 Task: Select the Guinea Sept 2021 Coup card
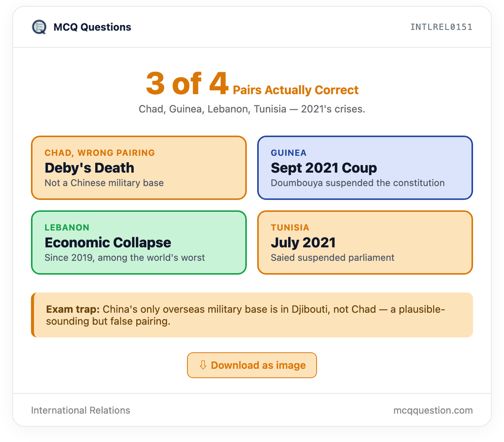click(365, 168)
